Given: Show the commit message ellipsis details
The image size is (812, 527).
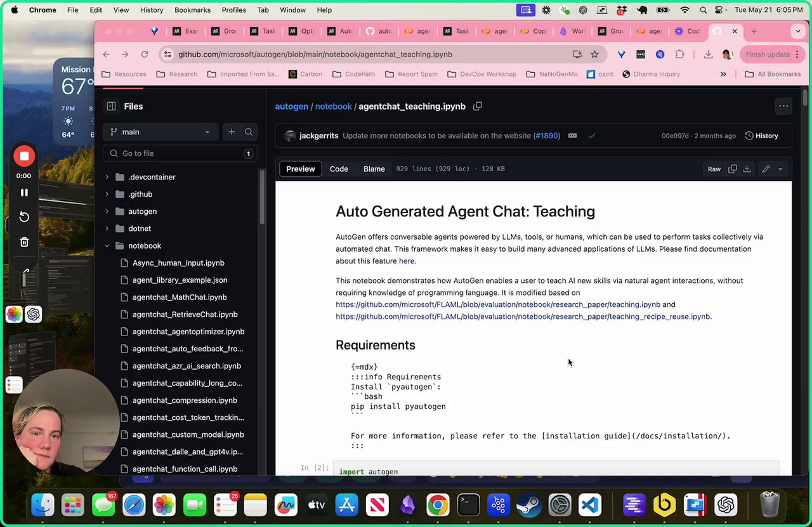Looking at the screenshot, I should pyautogui.click(x=572, y=136).
